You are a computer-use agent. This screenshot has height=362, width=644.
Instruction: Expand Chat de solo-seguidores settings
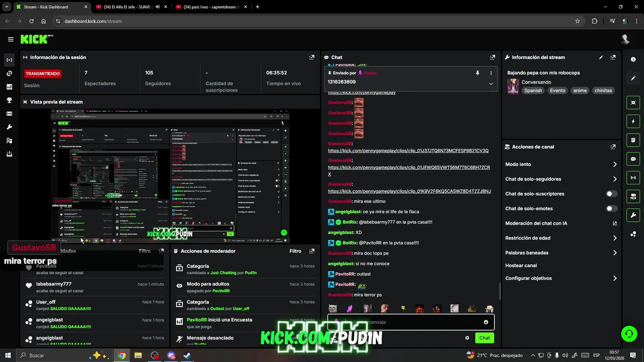click(x=615, y=179)
